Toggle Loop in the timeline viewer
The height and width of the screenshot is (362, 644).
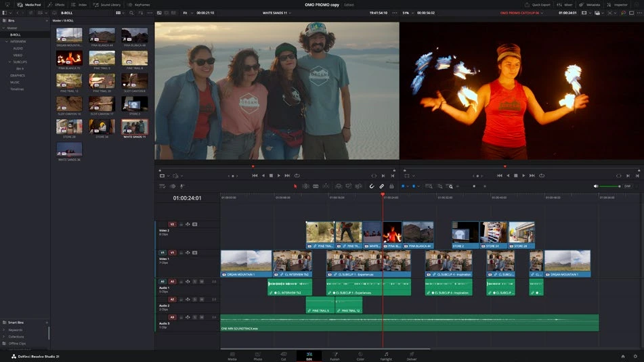point(542,176)
